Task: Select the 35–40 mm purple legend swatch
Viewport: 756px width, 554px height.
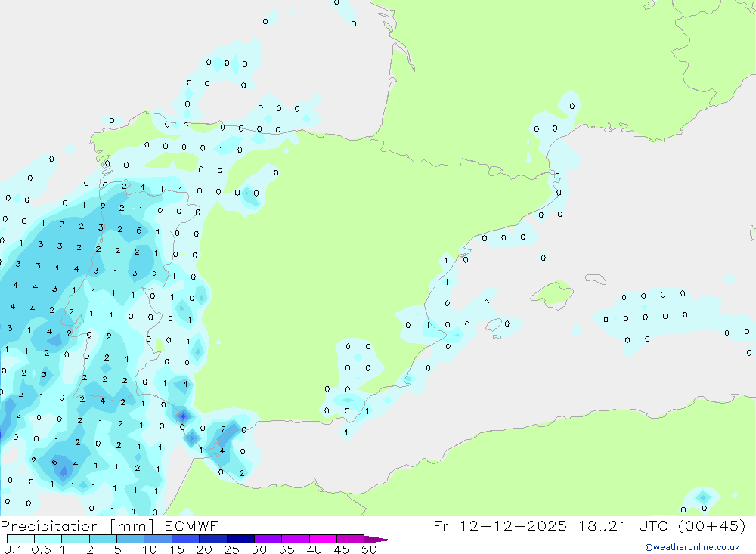Action: click(x=295, y=539)
